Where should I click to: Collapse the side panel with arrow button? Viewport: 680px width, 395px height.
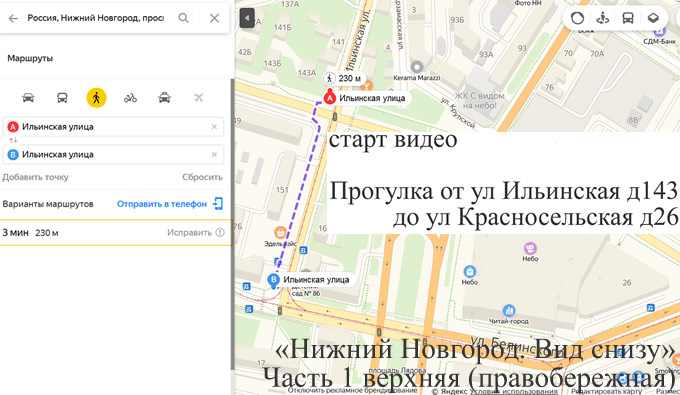[x=247, y=18]
